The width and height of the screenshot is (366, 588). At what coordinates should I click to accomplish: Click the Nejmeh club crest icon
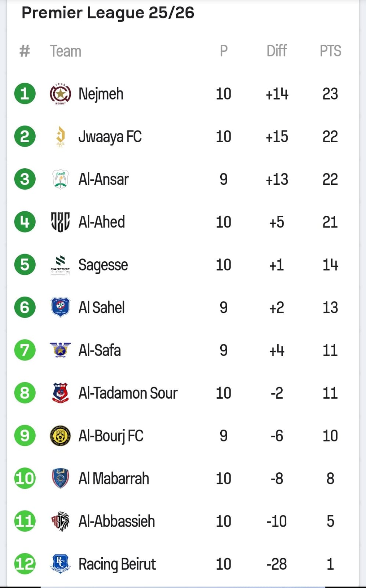(x=60, y=94)
